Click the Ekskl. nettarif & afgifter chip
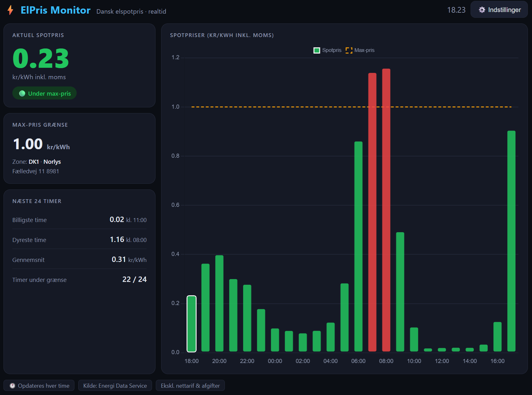This screenshot has width=532, height=395. click(x=190, y=385)
